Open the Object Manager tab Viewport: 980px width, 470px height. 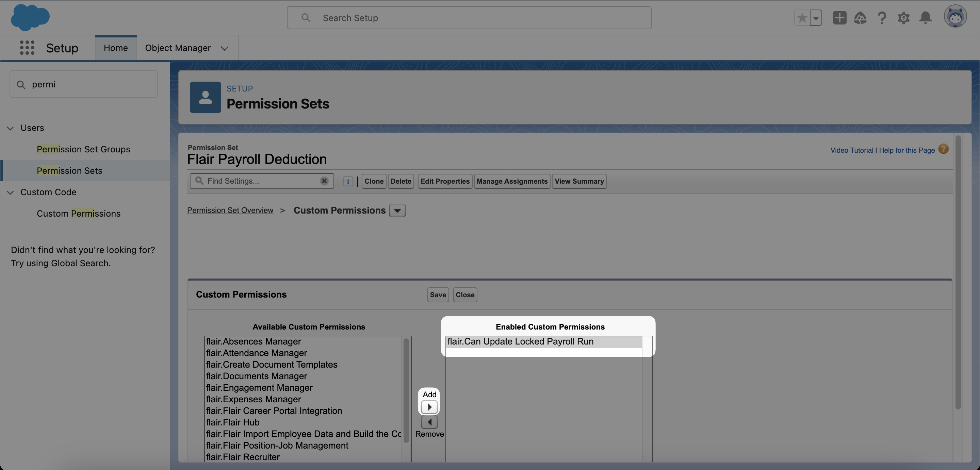(x=178, y=48)
